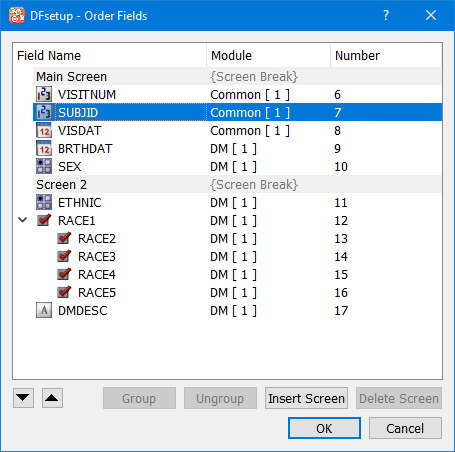455x452 pixels.
Task: Click the RACE5 checkbox field icon
Action: [64, 292]
